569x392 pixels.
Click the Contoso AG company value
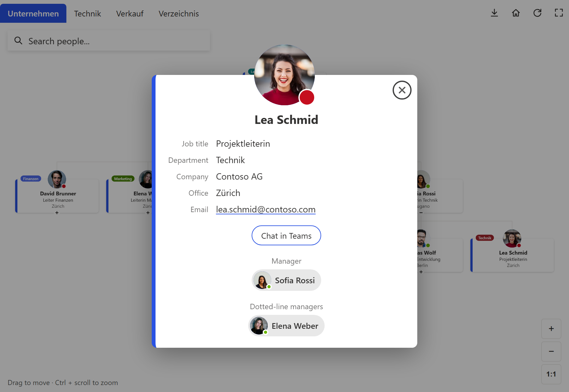239,177
